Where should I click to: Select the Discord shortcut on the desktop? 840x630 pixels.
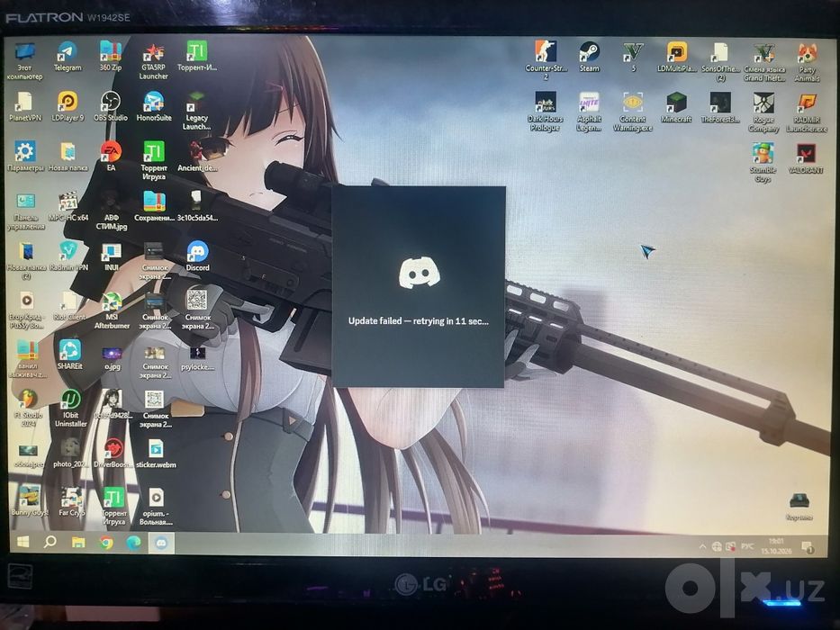coord(198,256)
